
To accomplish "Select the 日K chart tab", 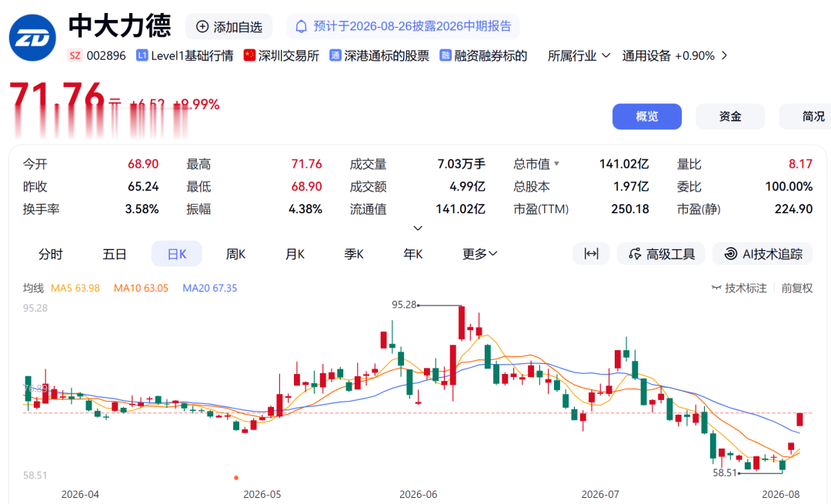I will click(x=176, y=254).
